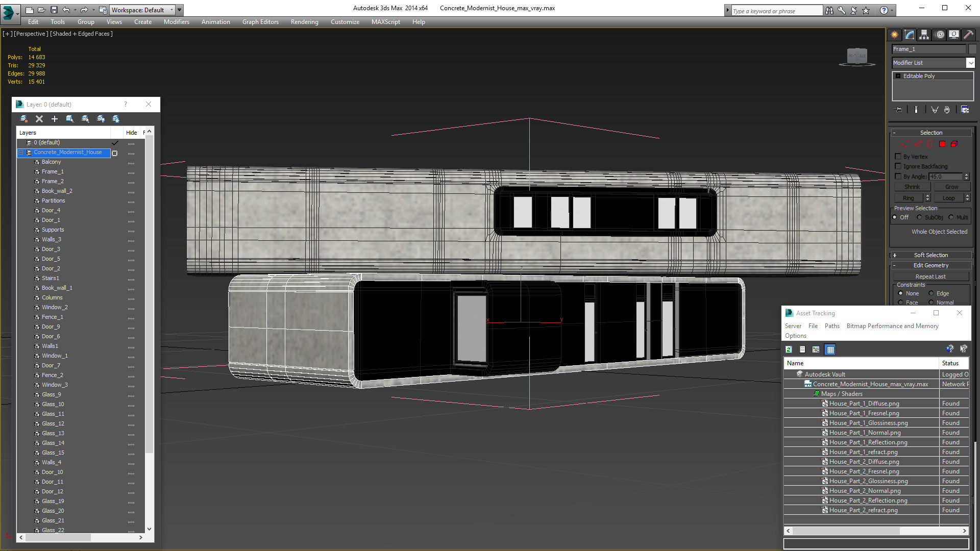Open the Create command panel tab
This screenshot has width=980, height=551.
click(x=895, y=35)
